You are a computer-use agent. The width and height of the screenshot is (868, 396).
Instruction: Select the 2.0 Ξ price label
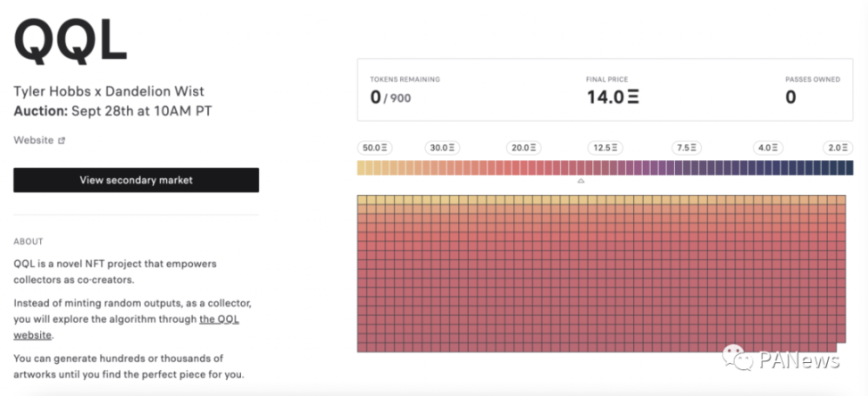pos(839,147)
